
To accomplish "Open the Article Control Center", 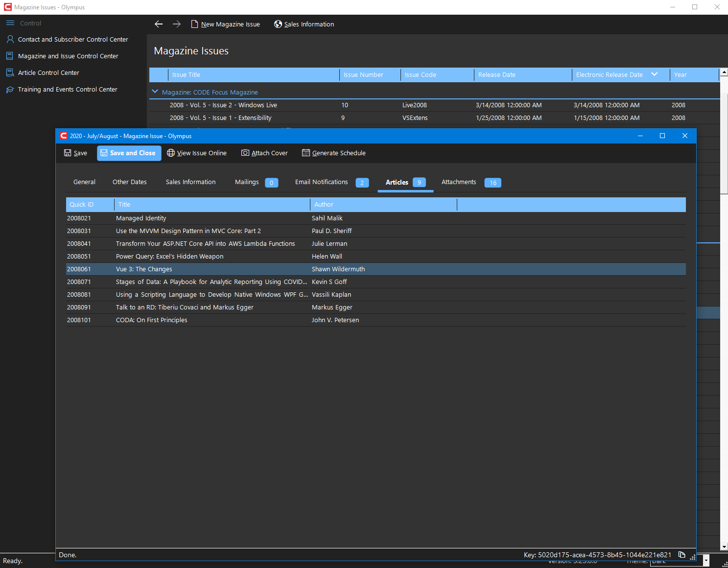I will [48, 72].
